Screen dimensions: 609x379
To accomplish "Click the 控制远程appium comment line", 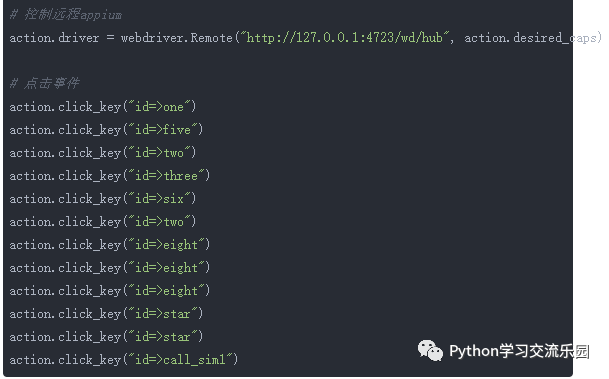I will pyautogui.click(x=66, y=15).
